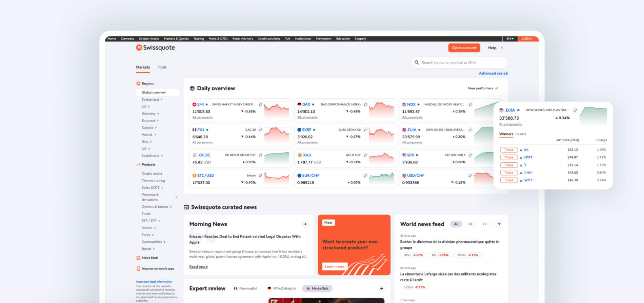Click View performers chart icon
This screenshot has width=644, height=303.
tap(497, 88)
